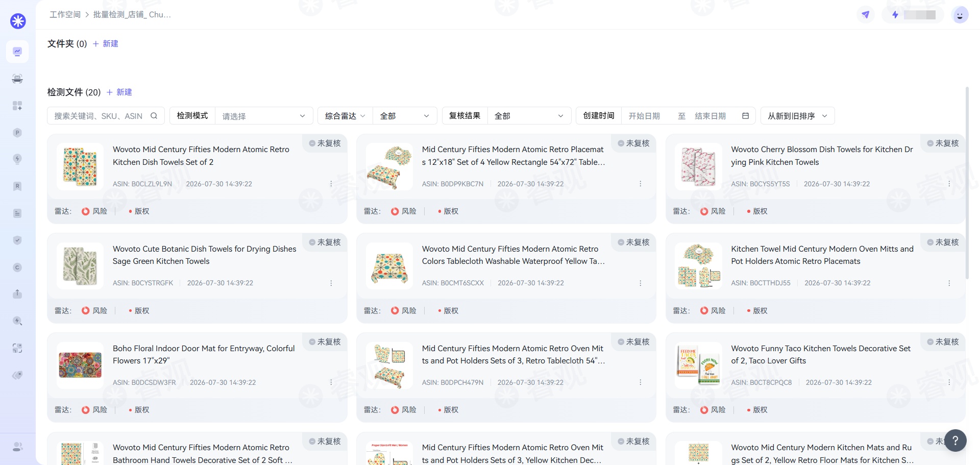The image size is (980, 465).
Task: Go to 工作空间 in the breadcrumb
Action: [65, 14]
